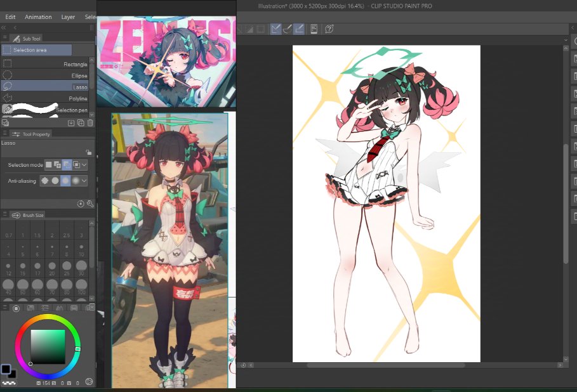Set selection mode to New selection
Screen dimensions: 577x392
tap(49, 165)
